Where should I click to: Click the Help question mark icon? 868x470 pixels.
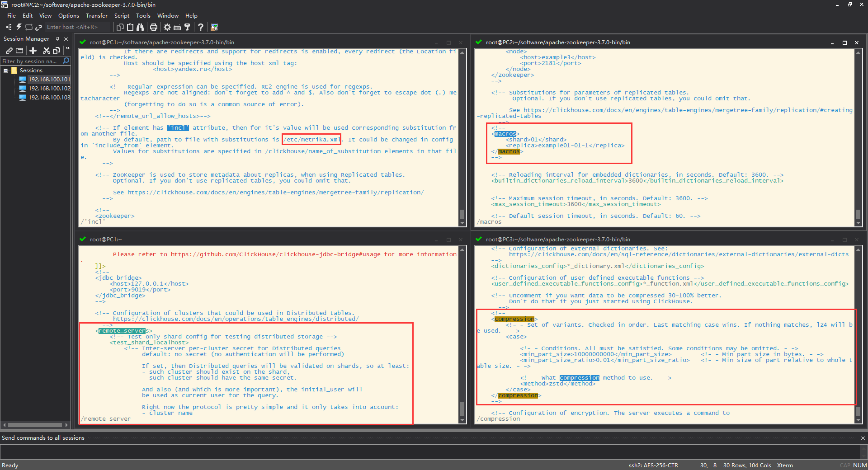(x=201, y=27)
